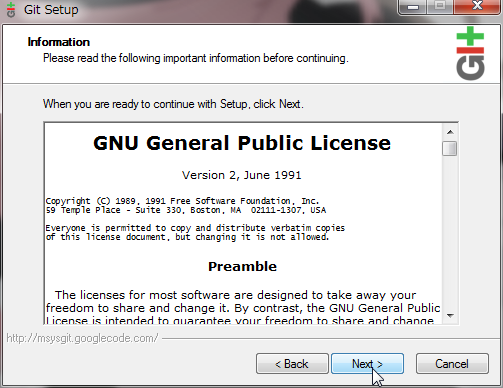
Task: Go back with the < Back button
Action: [x=292, y=363]
